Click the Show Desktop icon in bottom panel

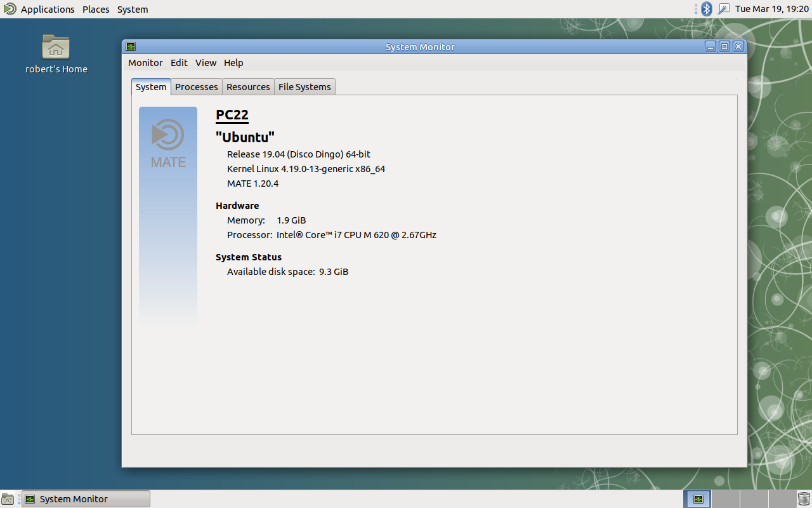(x=8, y=499)
